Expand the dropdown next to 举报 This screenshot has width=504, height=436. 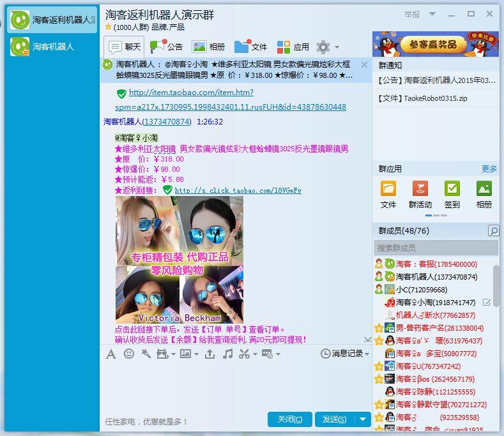pos(432,14)
